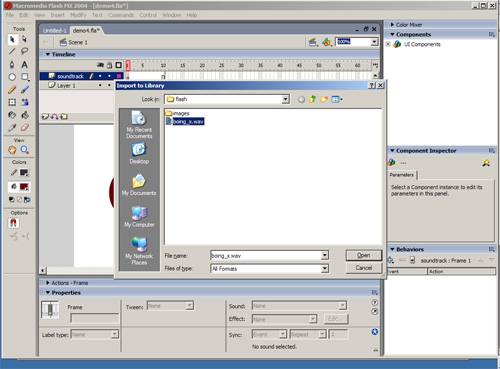Select the Free Transform tool

pyautogui.click(x=12, y=102)
